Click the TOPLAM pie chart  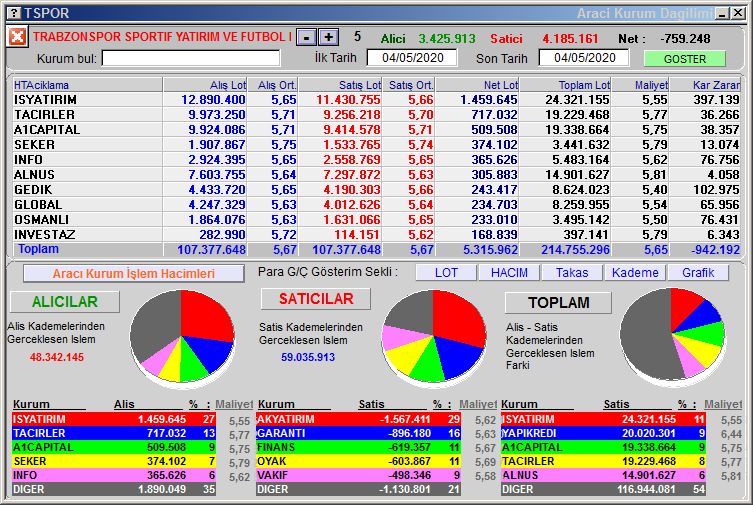672,335
